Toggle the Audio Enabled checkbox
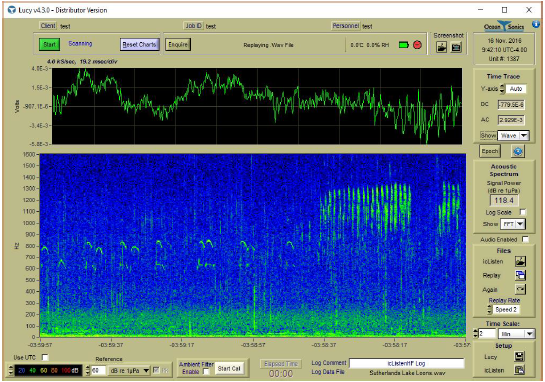 pos(525,239)
